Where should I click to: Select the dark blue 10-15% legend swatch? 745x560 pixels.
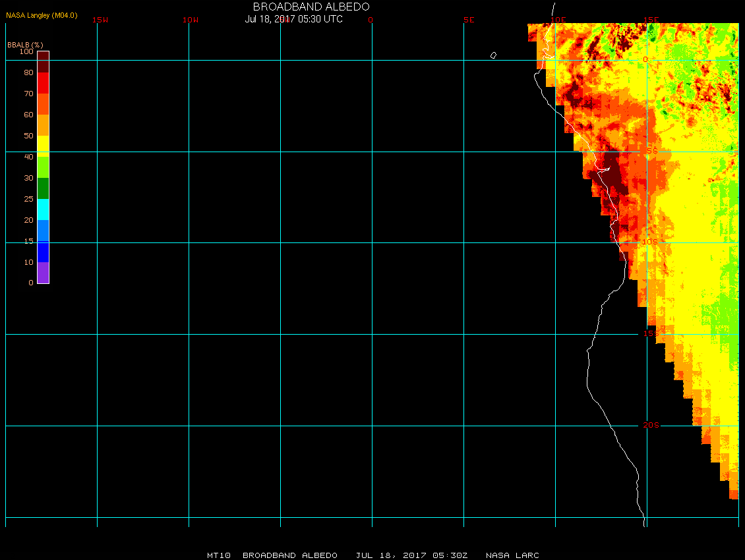[x=43, y=252]
